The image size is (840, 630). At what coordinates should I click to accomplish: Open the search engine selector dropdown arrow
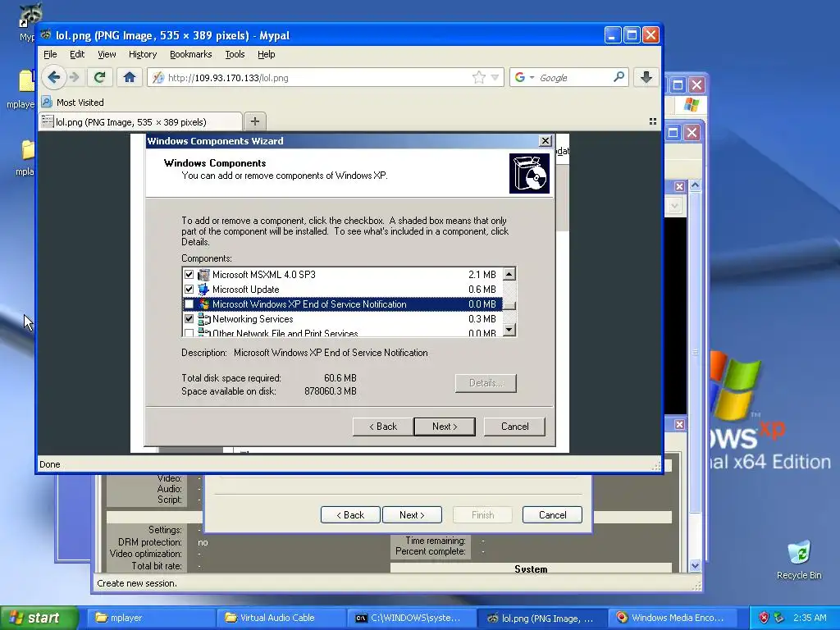click(532, 78)
